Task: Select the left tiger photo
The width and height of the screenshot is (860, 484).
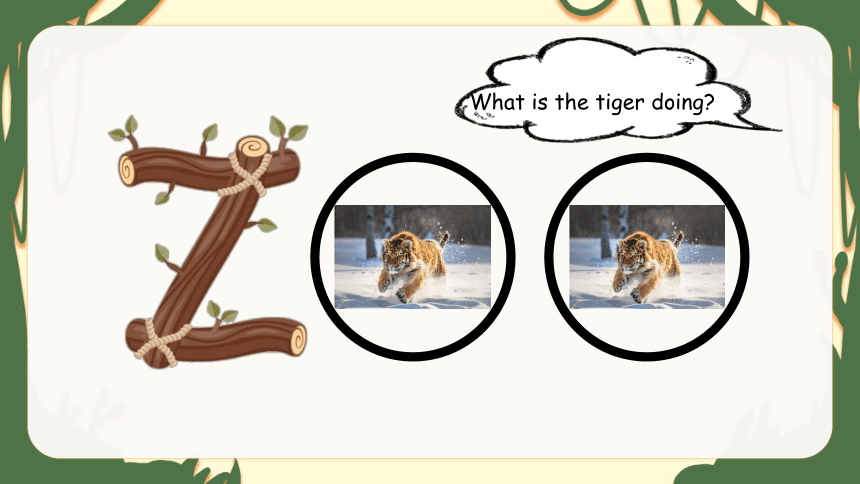Action: coord(412,257)
